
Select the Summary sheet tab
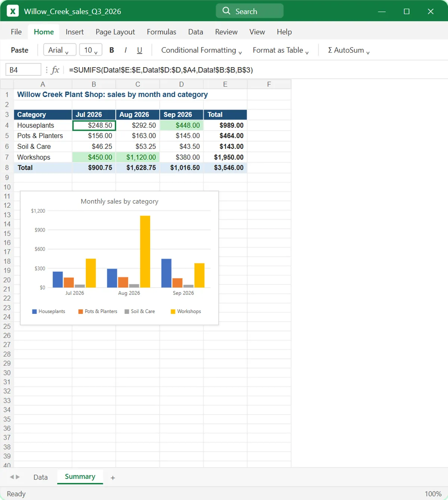coord(80,477)
